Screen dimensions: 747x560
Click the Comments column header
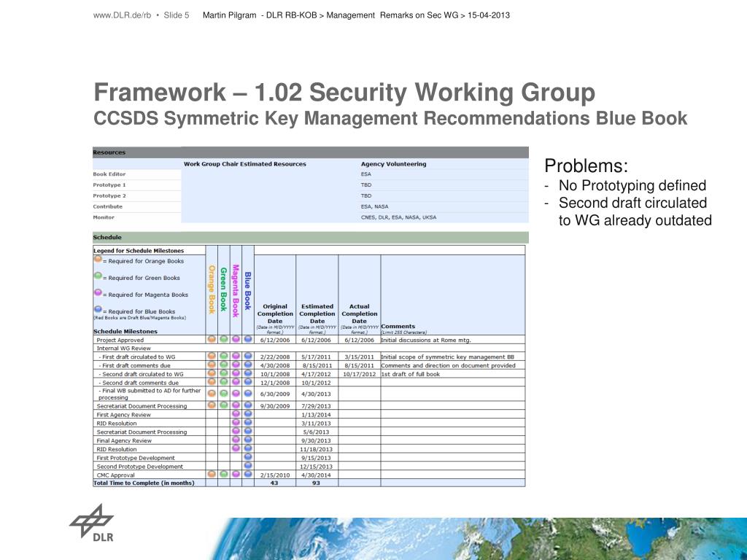click(x=398, y=327)
